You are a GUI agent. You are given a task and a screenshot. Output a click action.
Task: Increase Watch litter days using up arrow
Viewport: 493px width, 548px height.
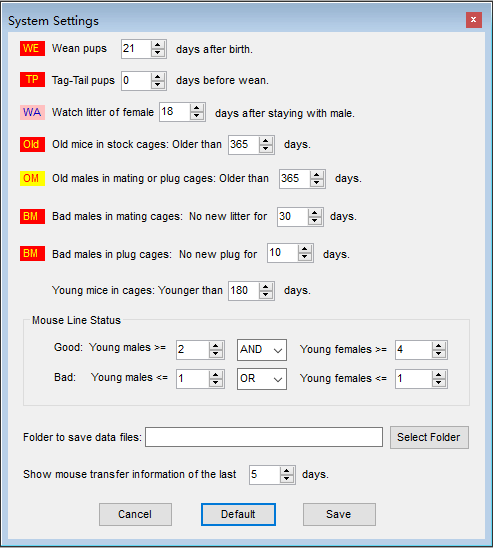pos(197,108)
